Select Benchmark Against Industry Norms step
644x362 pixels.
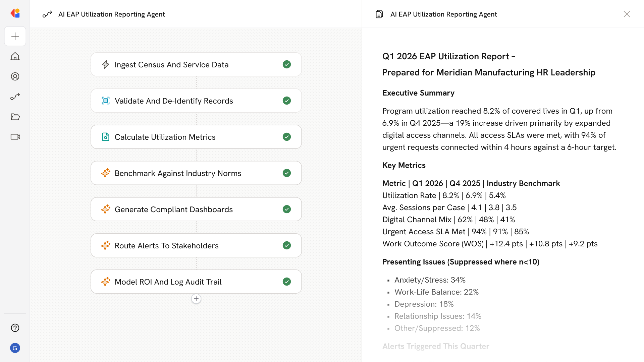point(178,173)
